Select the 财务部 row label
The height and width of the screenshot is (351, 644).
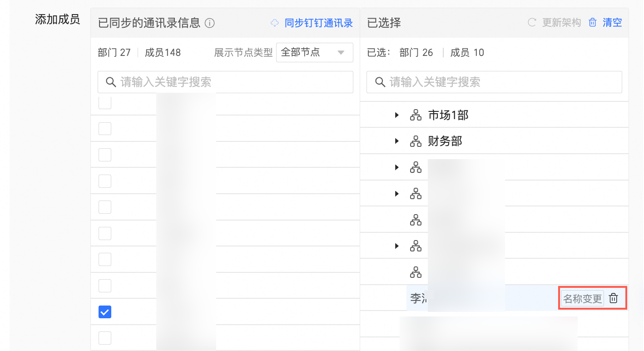point(445,141)
